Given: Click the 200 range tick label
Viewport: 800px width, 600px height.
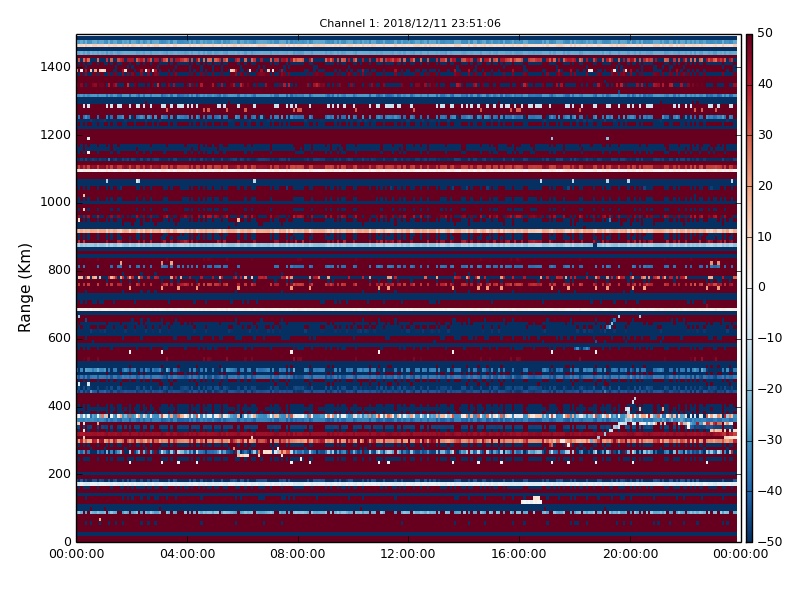Looking at the screenshot, I should pos(59,473).
